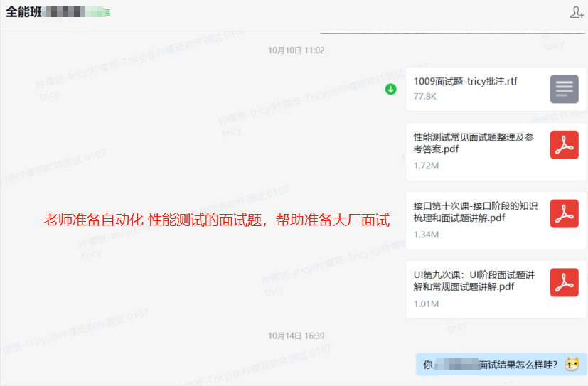Open the UI第九次课 PDF file name
Screen dimensions: 588x386
coord(474,281)
